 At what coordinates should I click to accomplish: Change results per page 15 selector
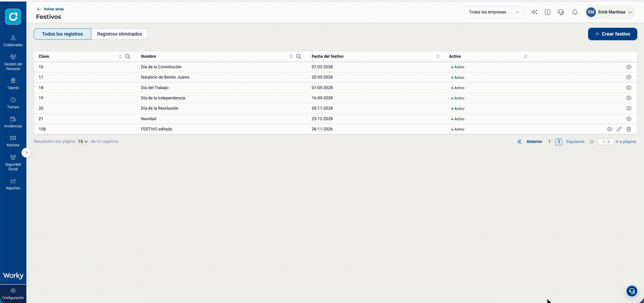(83, 141)
